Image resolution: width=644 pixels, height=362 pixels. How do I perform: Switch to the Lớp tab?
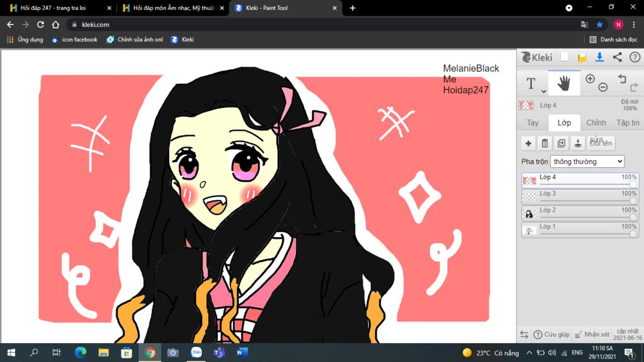point(564,123)
